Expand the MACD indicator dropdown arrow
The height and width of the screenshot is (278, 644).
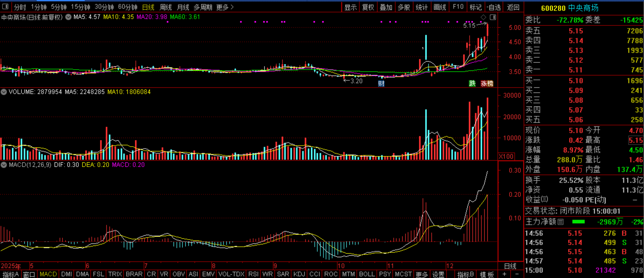(4, 165)
